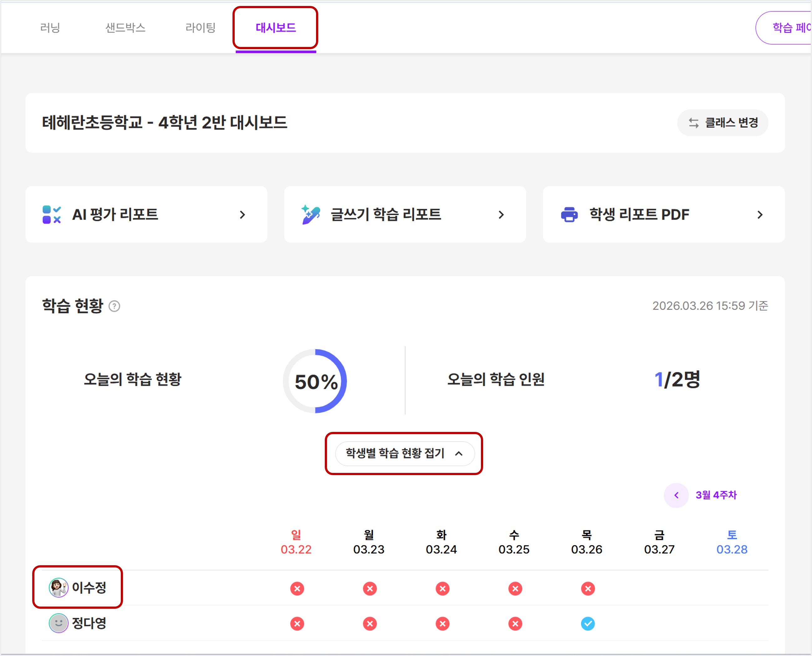Click 정다영's red X for 03.25

[515, 623]
